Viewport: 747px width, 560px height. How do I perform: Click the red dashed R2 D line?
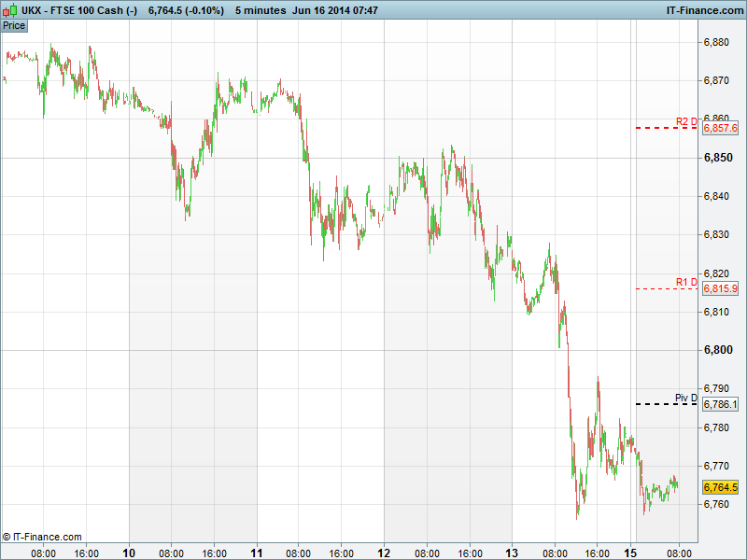click(665, 128)
